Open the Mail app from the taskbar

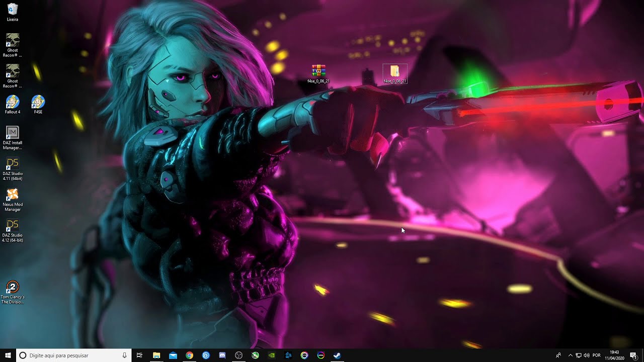pyautogui.click(x=173, y=355)
